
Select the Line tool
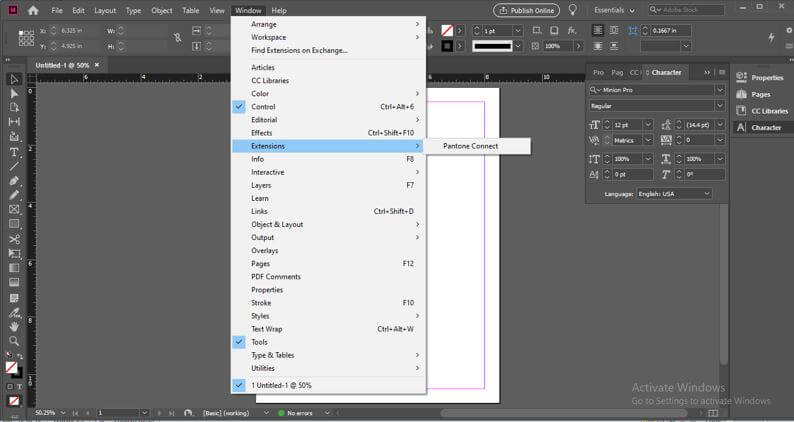point(14,166)
